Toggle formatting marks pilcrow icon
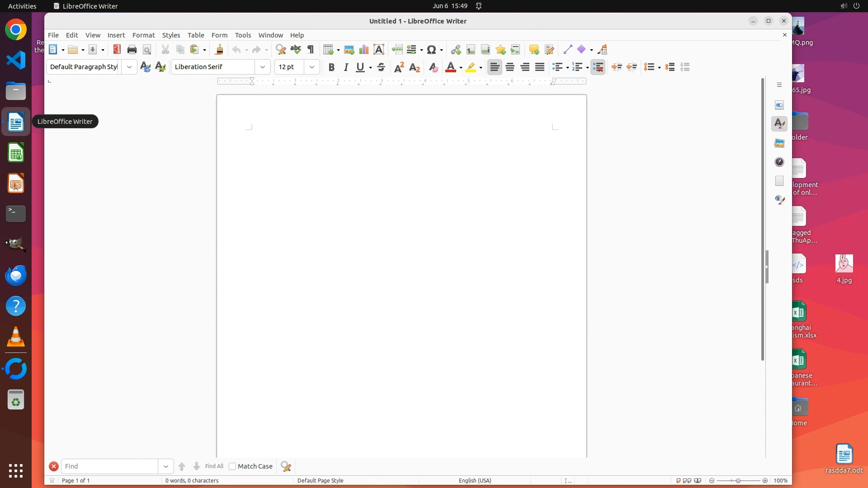Viewport: 868px width, 488px height. [x=311, y=50]
